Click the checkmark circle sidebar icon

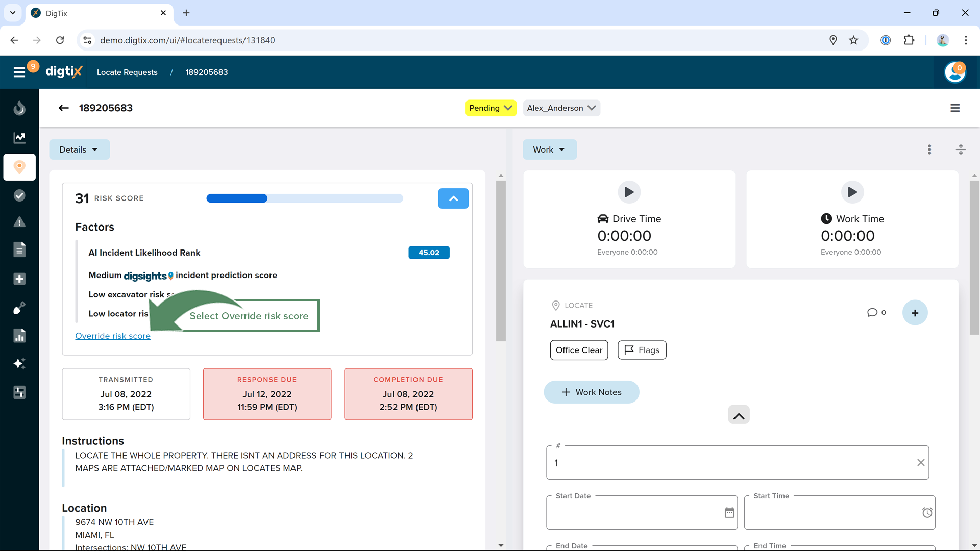[x=19, y=195]
